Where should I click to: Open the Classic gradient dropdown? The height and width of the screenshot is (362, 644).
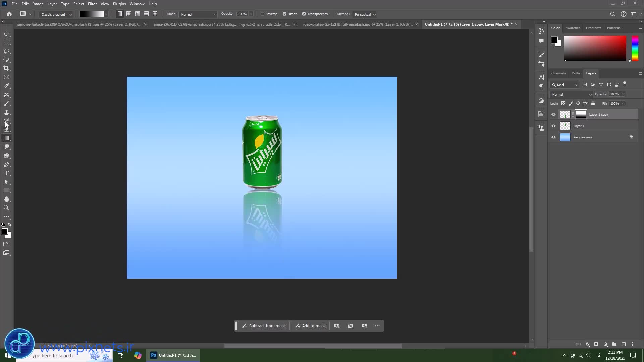coord(56,14)
